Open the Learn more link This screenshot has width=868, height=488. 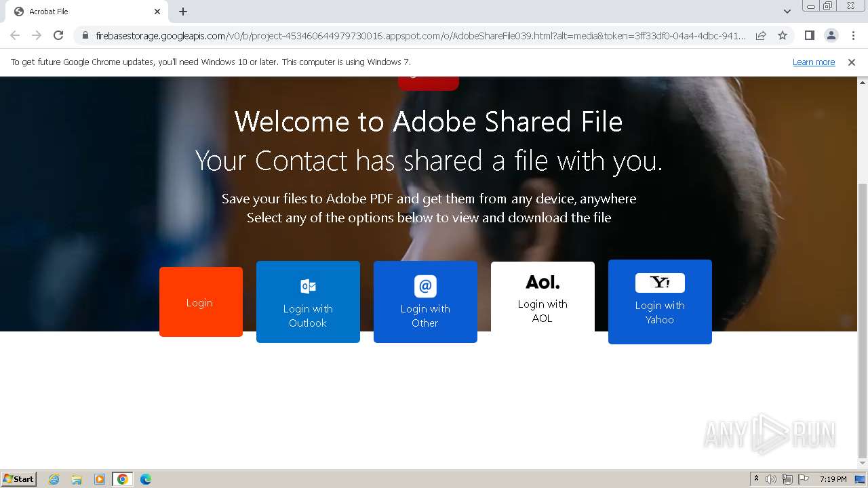tap(814, 62)
